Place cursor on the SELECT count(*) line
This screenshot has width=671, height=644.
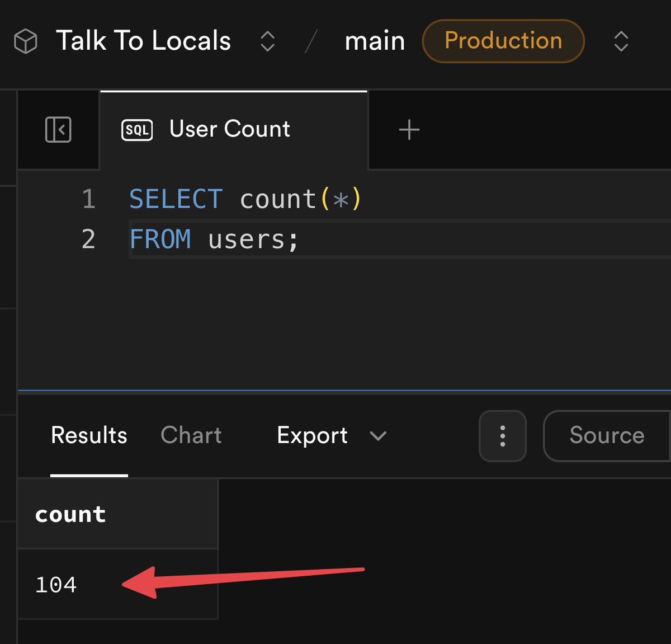[x=246, y=199]
